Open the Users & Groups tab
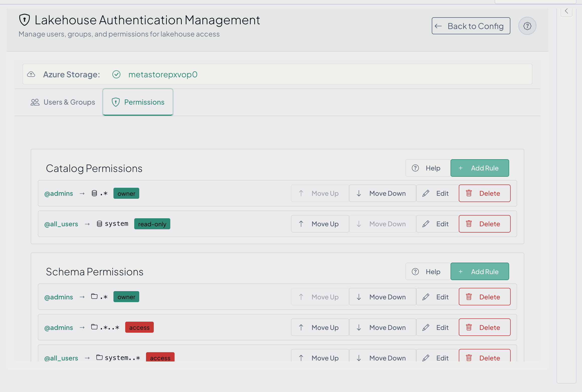Image resolution: width=582 pixels, height=392 pixels. click(63, 102)
